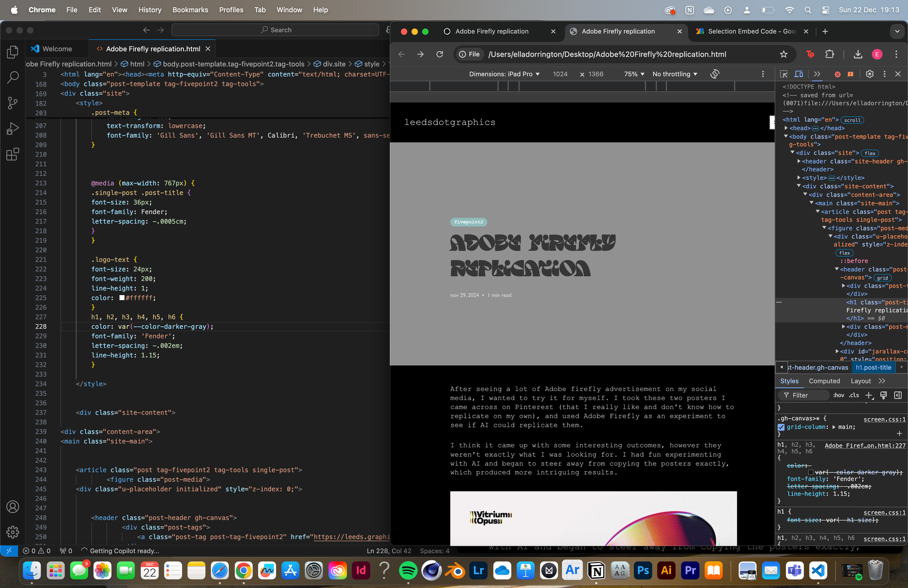The width and height of the screenshot is (908, 588).
Task: Click the #ffffff color swatch in editor
Action: pyautogui.click(x=122, y=298)
